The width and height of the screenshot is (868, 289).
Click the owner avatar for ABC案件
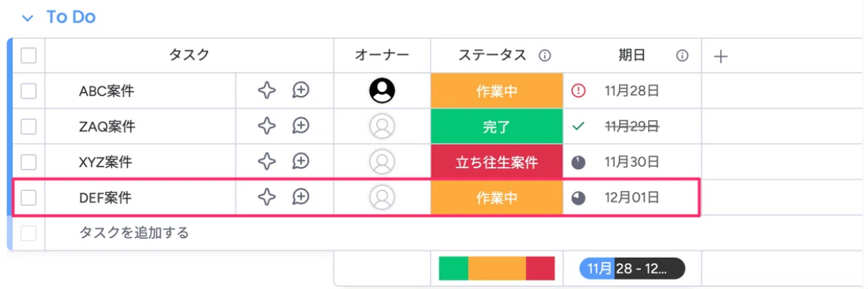[382, 90]
